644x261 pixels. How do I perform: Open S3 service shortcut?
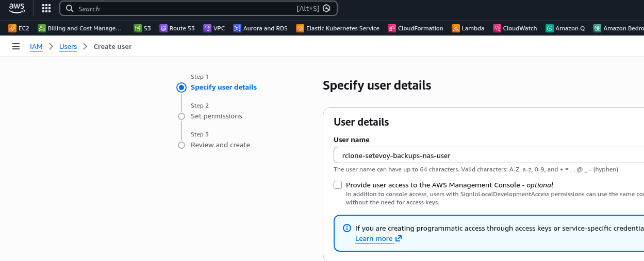tap(142, 28)
